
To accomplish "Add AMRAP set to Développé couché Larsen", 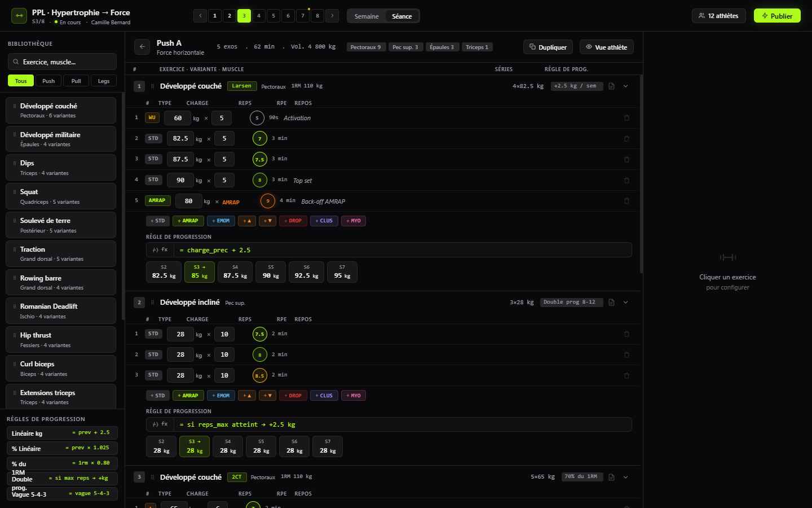I will (188, 221).
